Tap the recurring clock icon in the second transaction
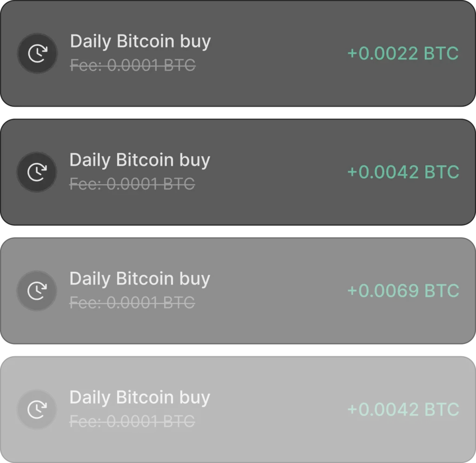 click(37, 172)
